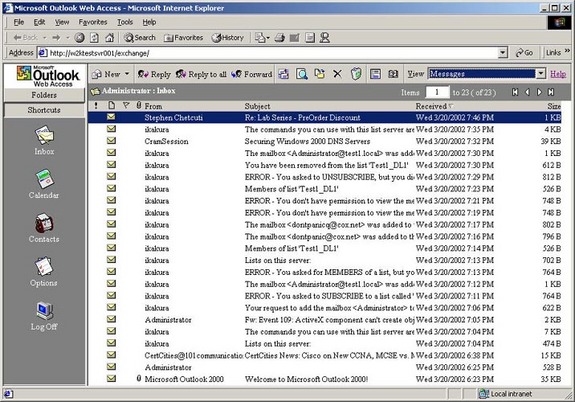575x402 pixels.
Task: Select the CertCities News message
Action: [324, 355]
